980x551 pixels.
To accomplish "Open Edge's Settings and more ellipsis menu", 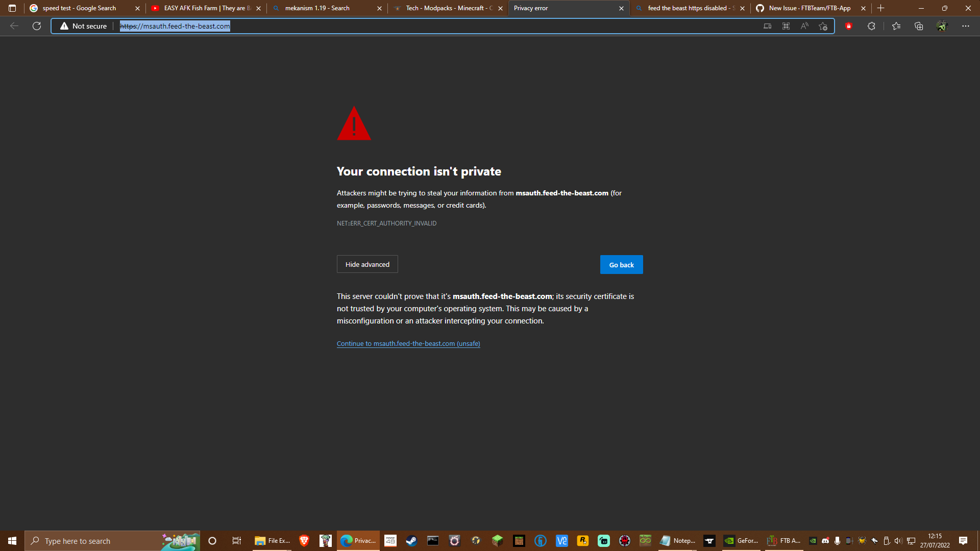I will tap(966, 26).
